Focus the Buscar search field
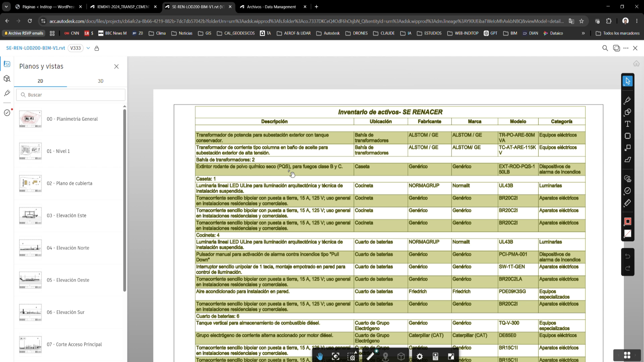The width and height of the screenshot is (644, 362). click(71, 95)
